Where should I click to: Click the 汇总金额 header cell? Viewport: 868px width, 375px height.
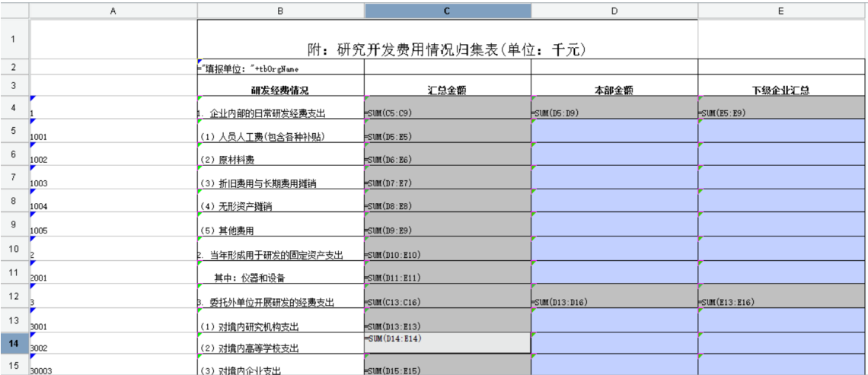pyautogui.click(x=448, y=85)
